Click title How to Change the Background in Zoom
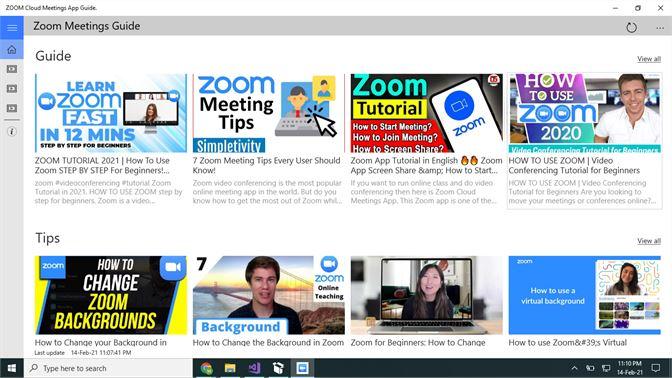 (268, 342)
